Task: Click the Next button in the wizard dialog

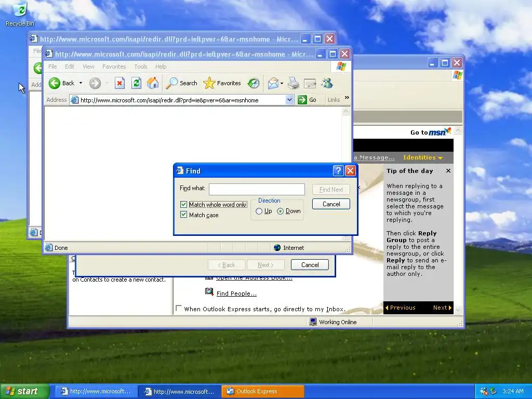Action: pyautogui.click(x=265, y=264)
